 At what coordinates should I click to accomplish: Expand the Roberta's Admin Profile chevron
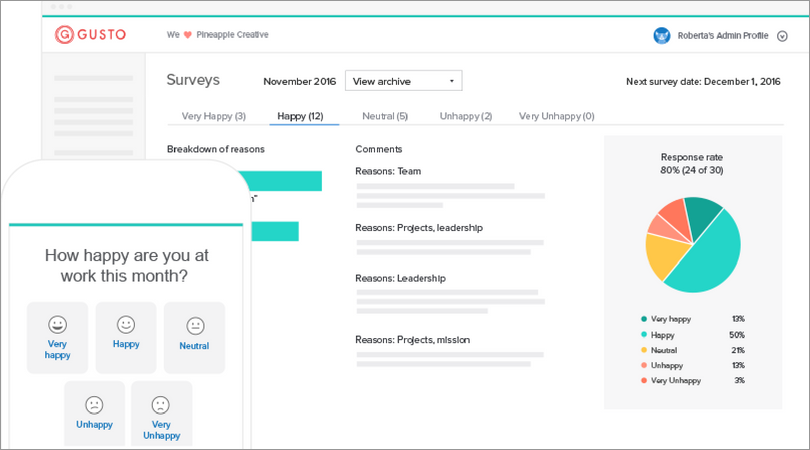point(782,36)
